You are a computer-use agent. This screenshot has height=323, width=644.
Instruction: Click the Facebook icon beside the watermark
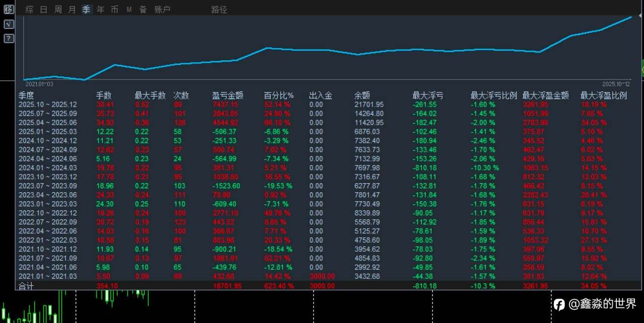click(558, 304)
